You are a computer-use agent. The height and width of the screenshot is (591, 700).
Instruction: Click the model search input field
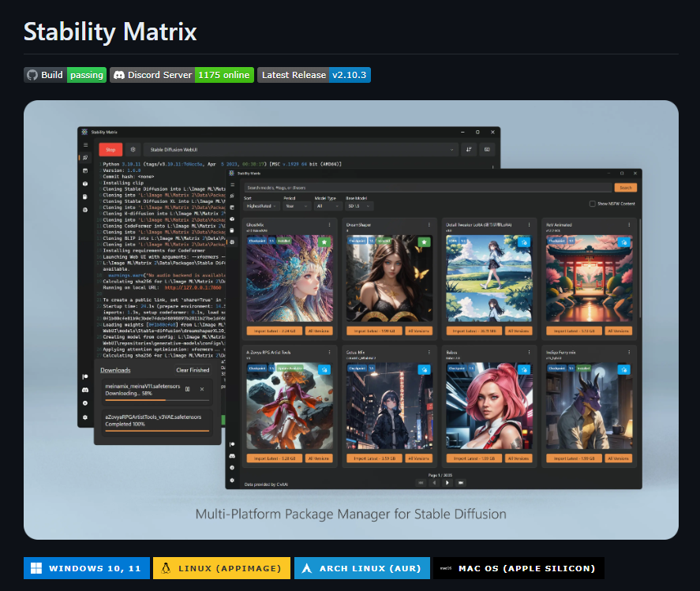click(x=428, y=188)
